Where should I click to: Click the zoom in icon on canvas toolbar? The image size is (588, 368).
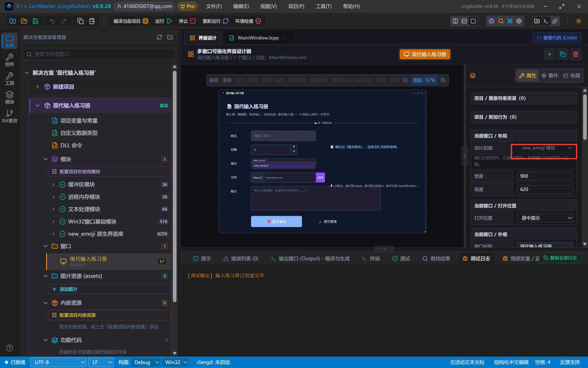(x=443, y=80)
